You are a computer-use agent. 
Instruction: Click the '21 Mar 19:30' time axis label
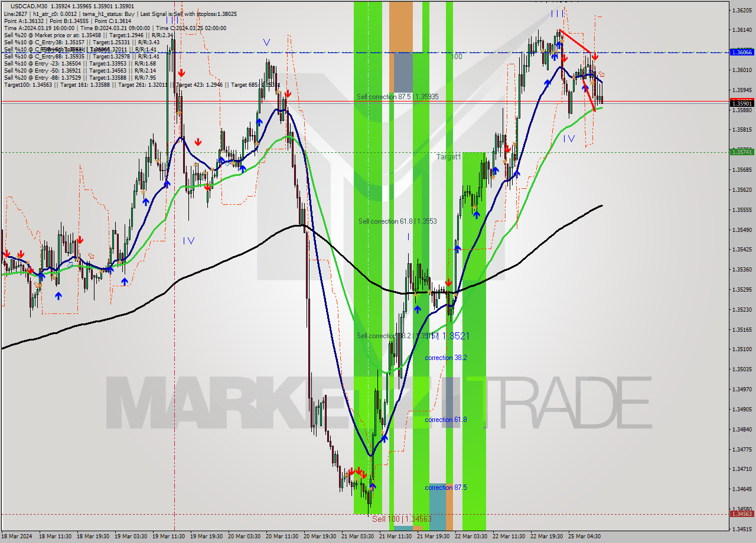[433, 537]
